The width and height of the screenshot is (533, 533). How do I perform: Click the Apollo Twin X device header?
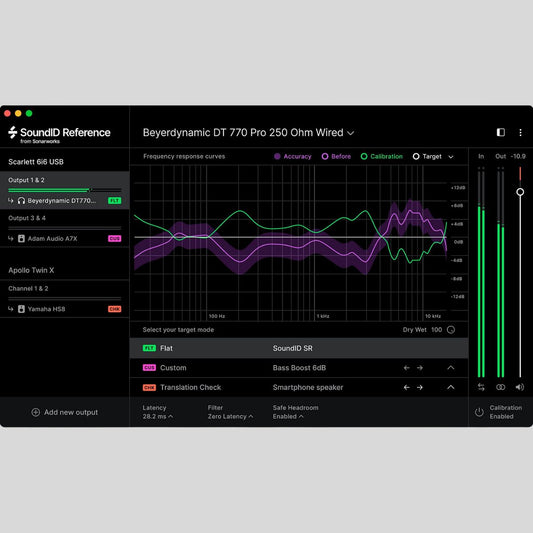click(x=31, y=270)
